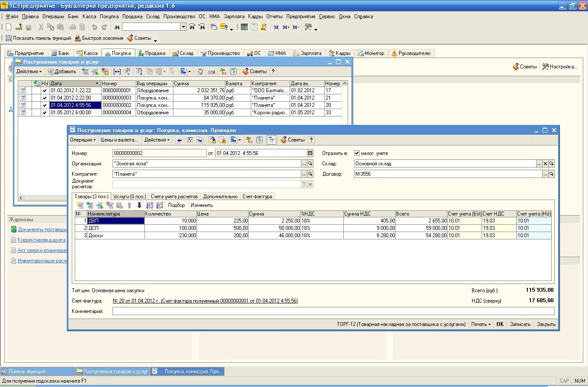Open the Операции menu
Viewport: 588px width, 387px height.
53,16
